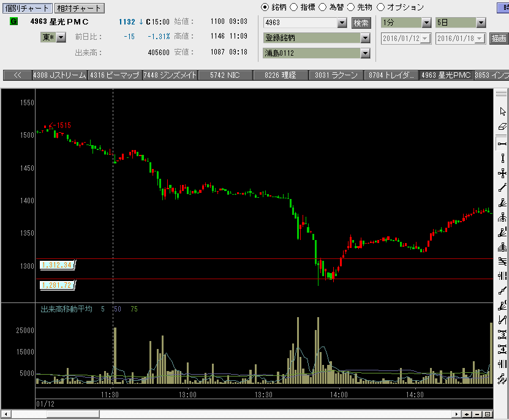This screenshot has height=420, width=509.
Task: Select the pointer cursor tool
Action: pos(502,111)
